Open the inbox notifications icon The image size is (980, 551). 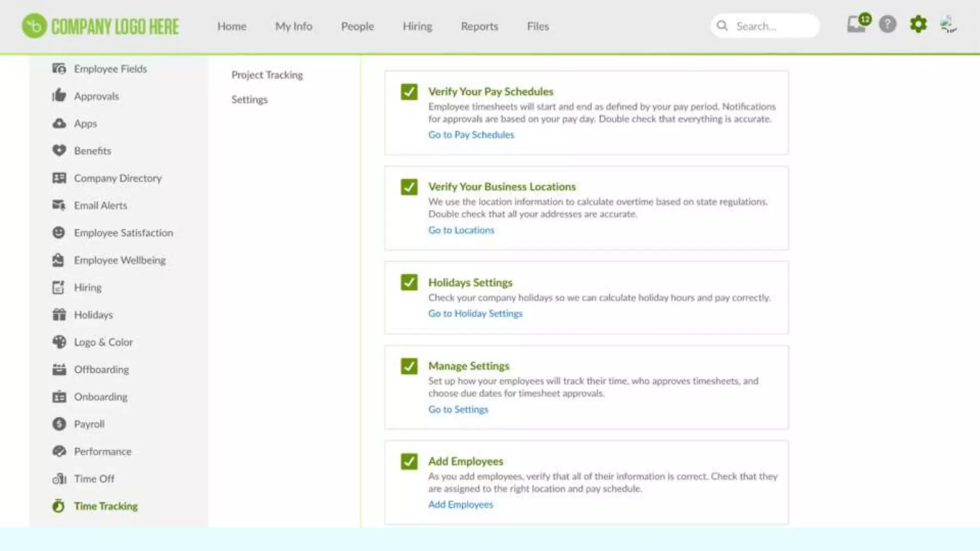(x=857, y=24)
